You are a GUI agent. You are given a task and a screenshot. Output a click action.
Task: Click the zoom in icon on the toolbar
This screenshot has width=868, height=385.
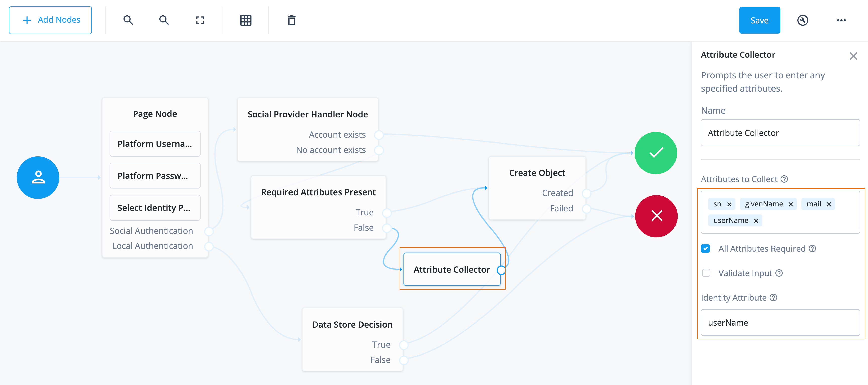pyautogui.click(x=128, y=20)
